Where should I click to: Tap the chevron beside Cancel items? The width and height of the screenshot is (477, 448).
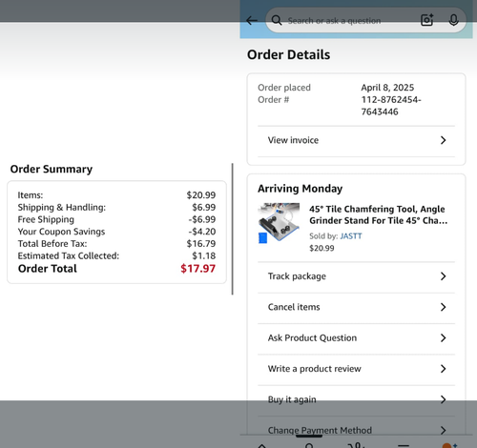(443, 307)
